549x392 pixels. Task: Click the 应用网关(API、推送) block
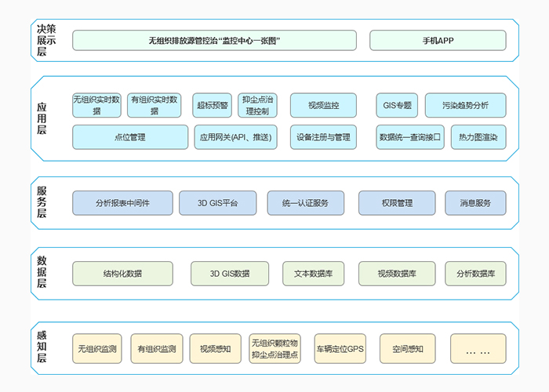235,137
